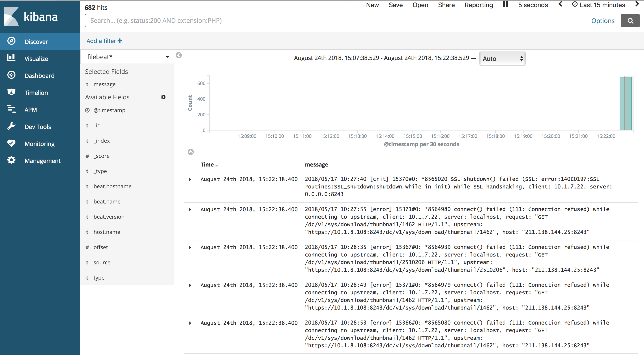Open Discover compass icon in sidebar
The height and width of the screenshot is (355, 644).
[11, 41]
